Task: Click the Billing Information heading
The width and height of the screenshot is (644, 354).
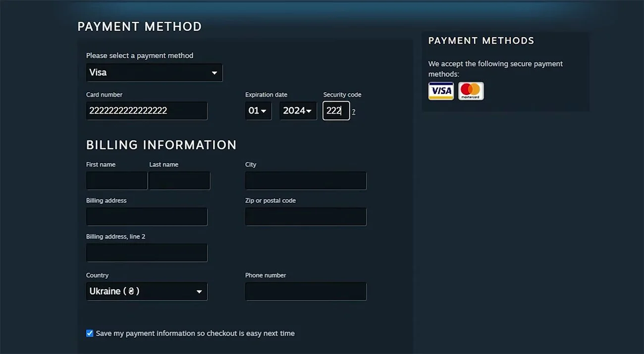Action: 161,145
